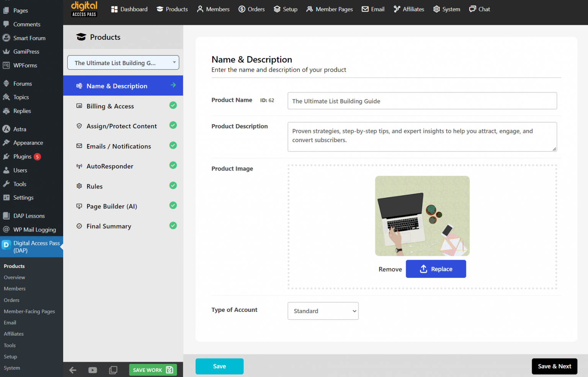Click the product image thumbnail
Screen dimensions: 588x377
click(x=422, y=216)
